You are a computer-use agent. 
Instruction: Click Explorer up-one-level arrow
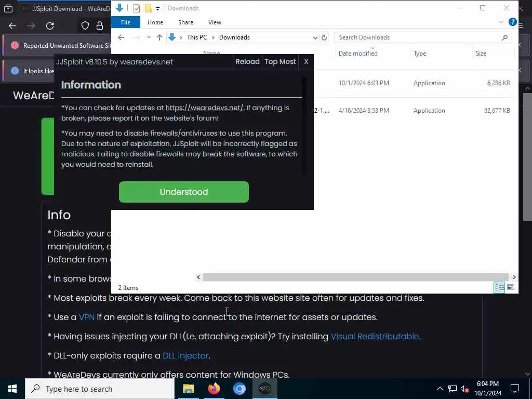tap(159, 37)
